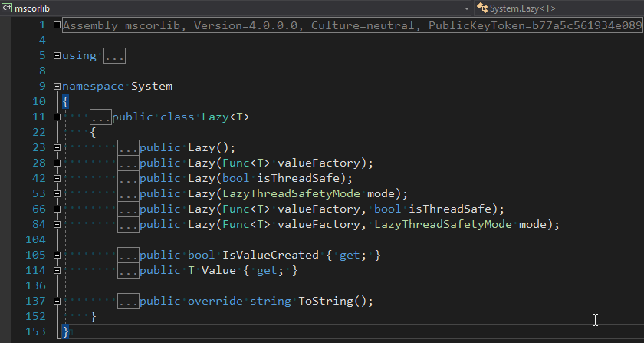Click the mode parameter at end of line 84
The height and width of the screenshot is (343, 644).
tap(533, 225)
